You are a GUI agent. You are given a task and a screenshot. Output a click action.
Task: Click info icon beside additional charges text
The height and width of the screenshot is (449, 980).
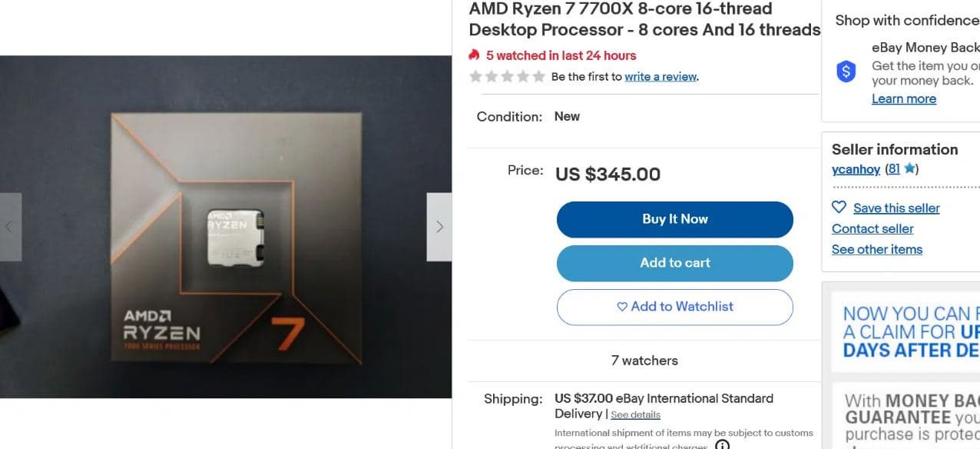click(722, 445)
